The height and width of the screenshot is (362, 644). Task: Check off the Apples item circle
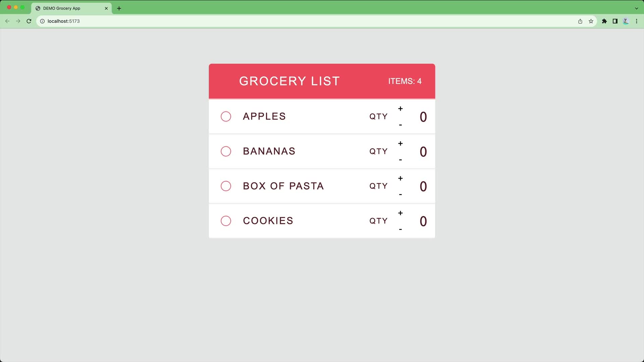pyautogui.click(x=226, y=116)
